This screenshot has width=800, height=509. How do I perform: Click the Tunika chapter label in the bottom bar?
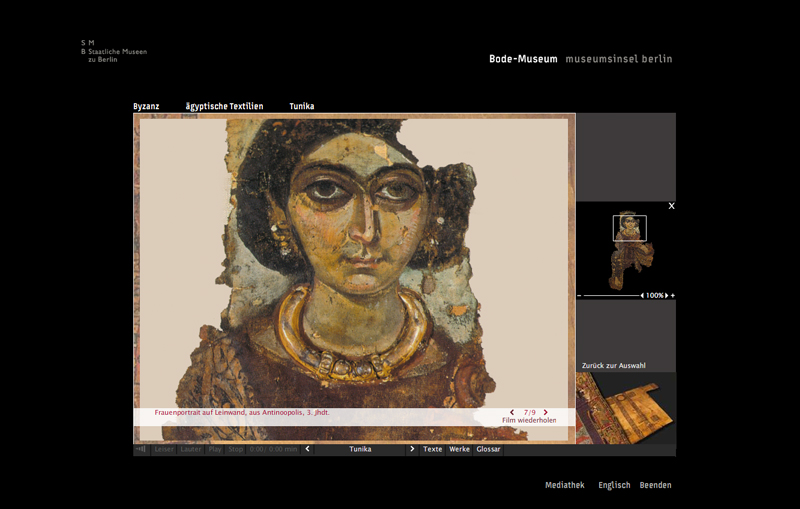(360, 449)
